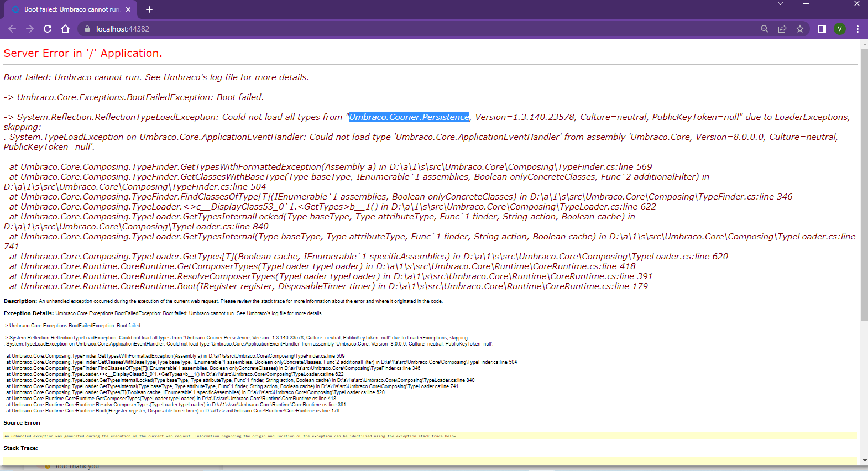Click the page vertical scrollbar thumb
868x471 pixels.
point(864,185)
